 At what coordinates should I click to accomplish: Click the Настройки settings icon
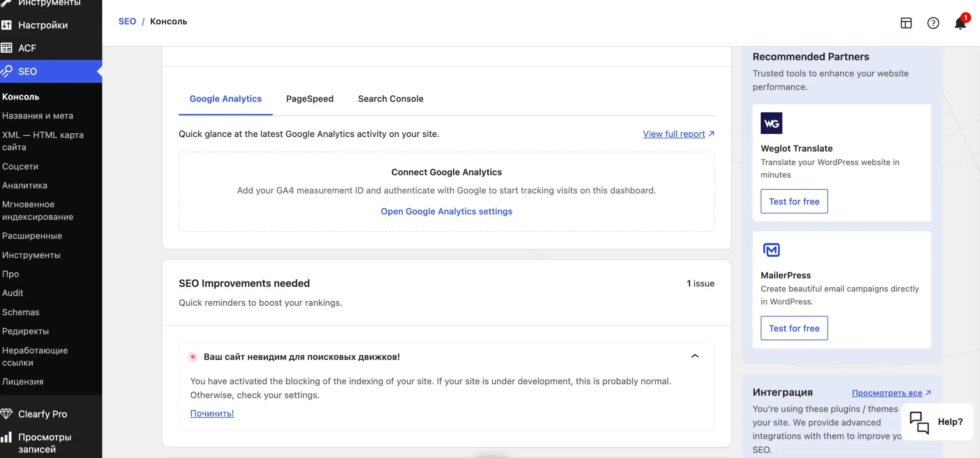(x=7, y=25)
